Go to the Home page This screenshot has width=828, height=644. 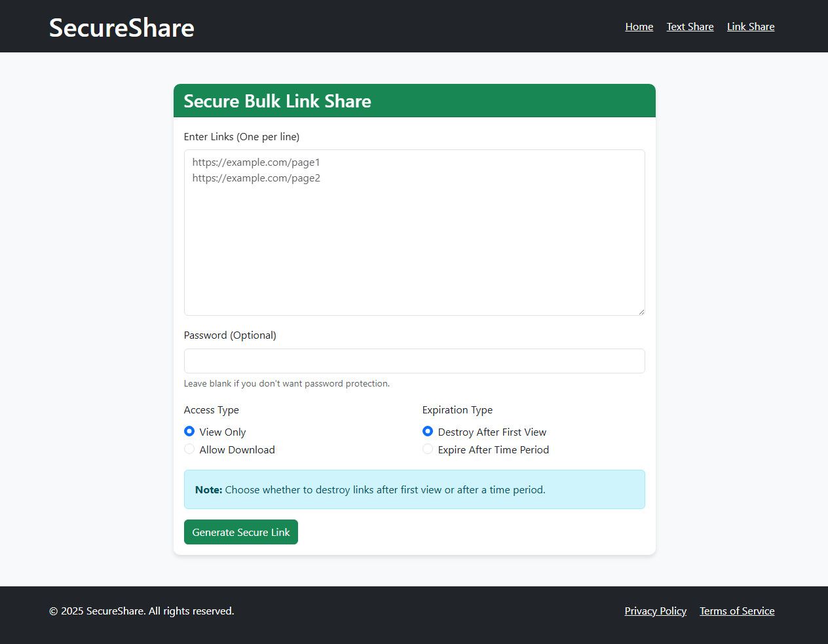point(639,27)
